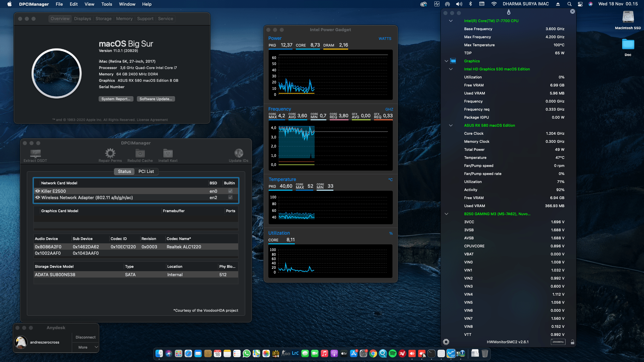Hide the Killer E2500 entry via its eye toggle

point(38,191)
